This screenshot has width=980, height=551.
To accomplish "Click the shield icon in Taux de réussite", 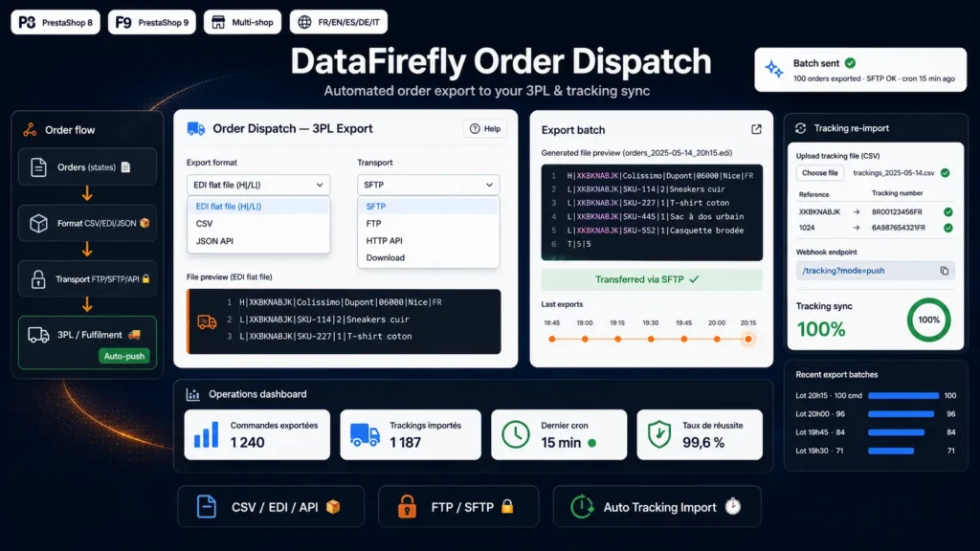I will pos(659,435).
